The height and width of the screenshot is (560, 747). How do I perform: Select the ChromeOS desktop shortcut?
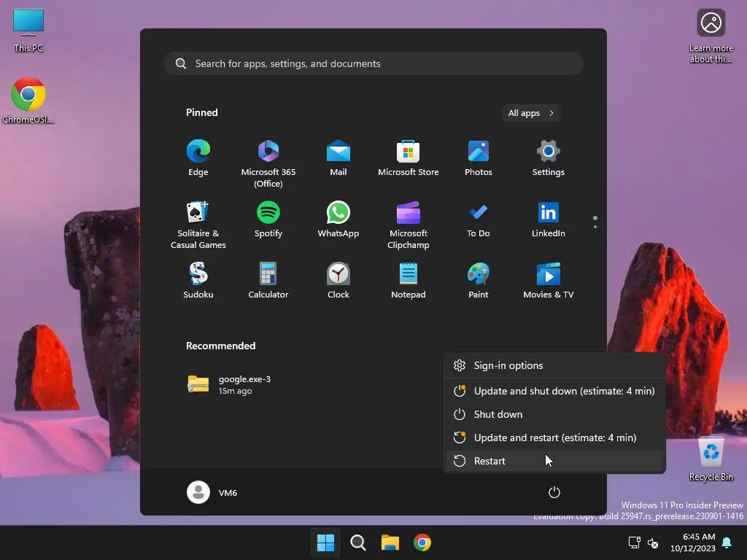28,101
